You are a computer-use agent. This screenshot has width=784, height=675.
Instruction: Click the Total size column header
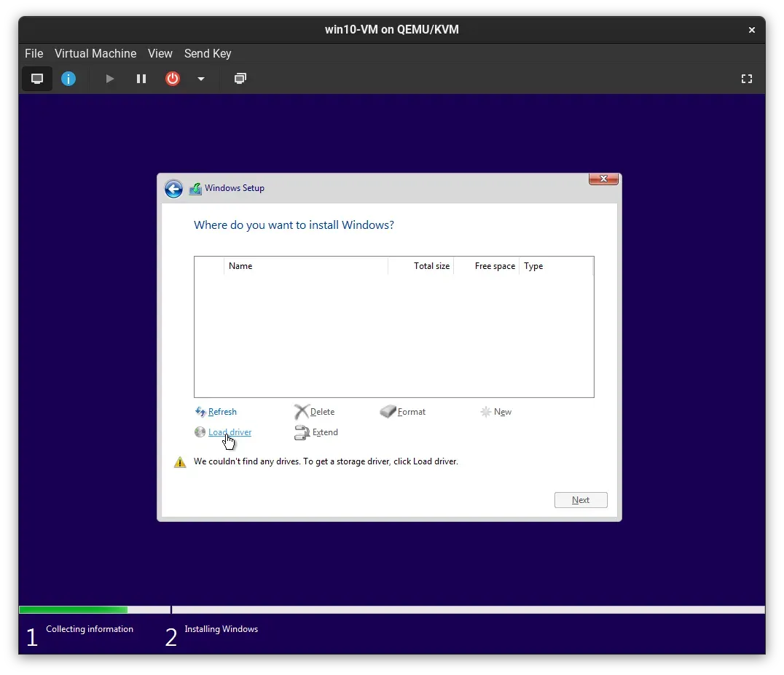tap(420, 266)
